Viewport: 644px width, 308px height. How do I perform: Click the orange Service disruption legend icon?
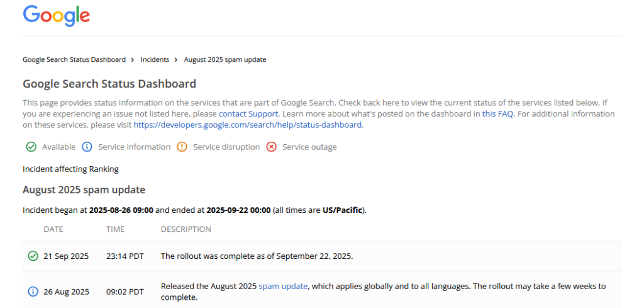[182, 147]
